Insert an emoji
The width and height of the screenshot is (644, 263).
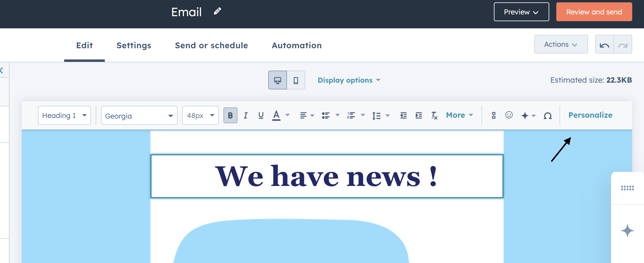point(509,115)
